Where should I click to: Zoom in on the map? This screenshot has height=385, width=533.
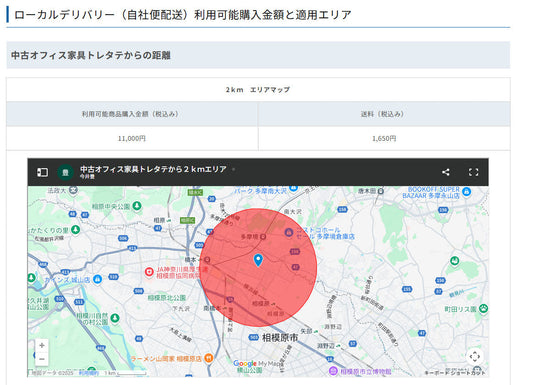click(42, 346)
